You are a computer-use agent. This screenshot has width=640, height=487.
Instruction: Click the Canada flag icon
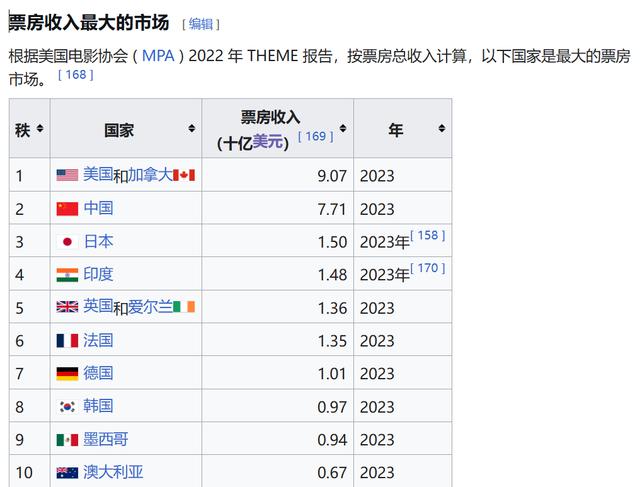(x=184, y=175)
